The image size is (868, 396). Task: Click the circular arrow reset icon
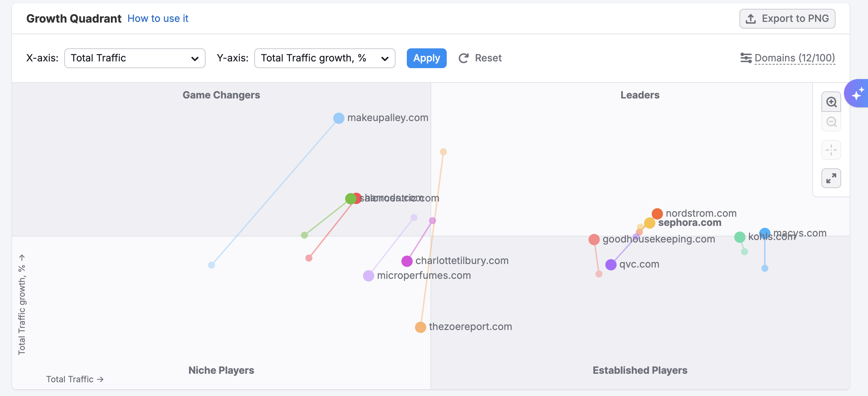point(463,58)
